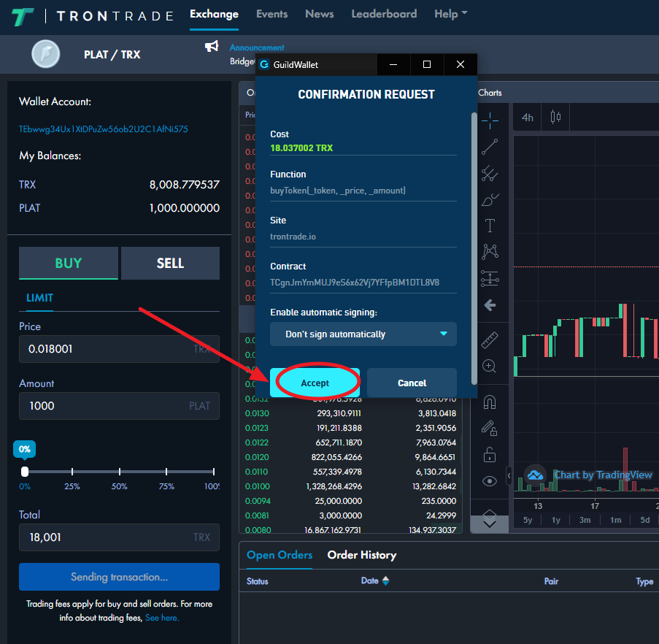659x644 pixels.
Task: Go to the Events page
Action: (x=272, y=15)
